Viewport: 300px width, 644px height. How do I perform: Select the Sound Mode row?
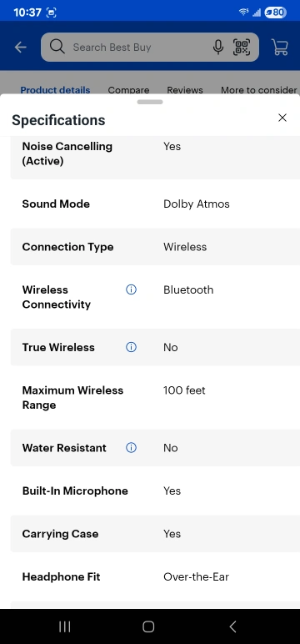pyautogui.click(x=155, y=204)
